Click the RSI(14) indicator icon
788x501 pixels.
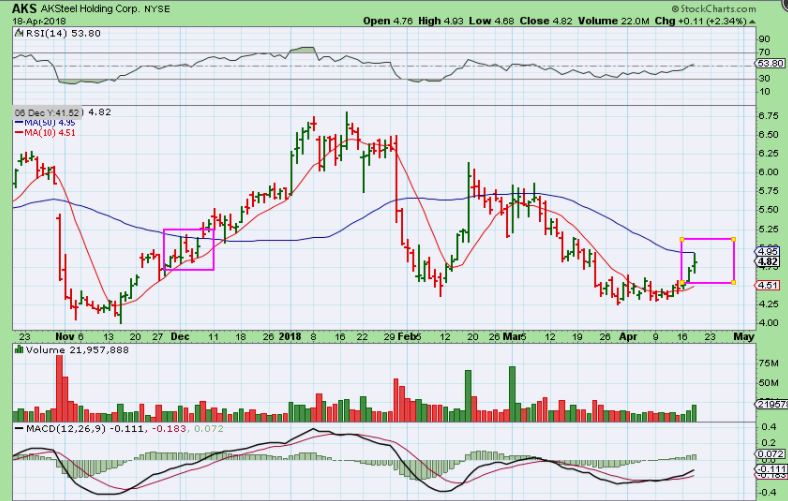click(x=19, y=33)
